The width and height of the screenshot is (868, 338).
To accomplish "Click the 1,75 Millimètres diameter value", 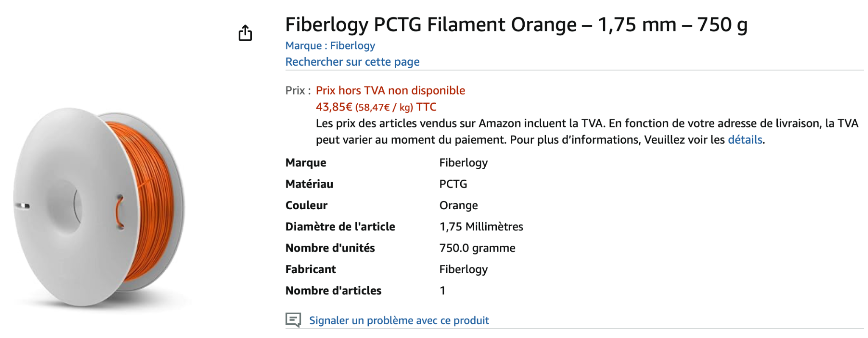I will tap(481, 227).
